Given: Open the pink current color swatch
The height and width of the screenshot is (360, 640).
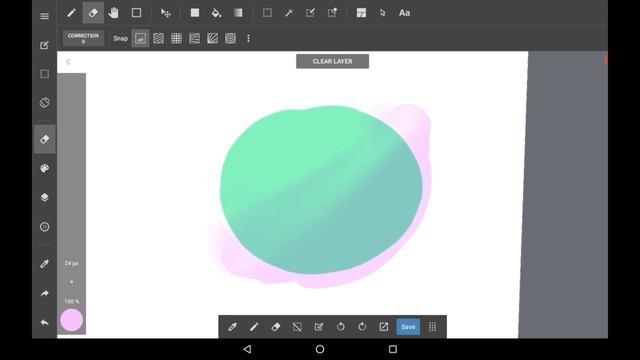Looking at the screenshot, I should tap(71, 320).
